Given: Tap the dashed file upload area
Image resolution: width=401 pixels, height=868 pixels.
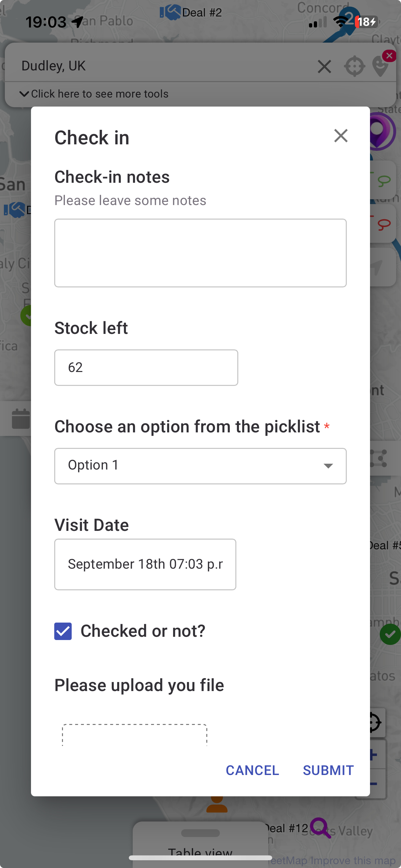Looking at the screenshot, I should 134,735.
